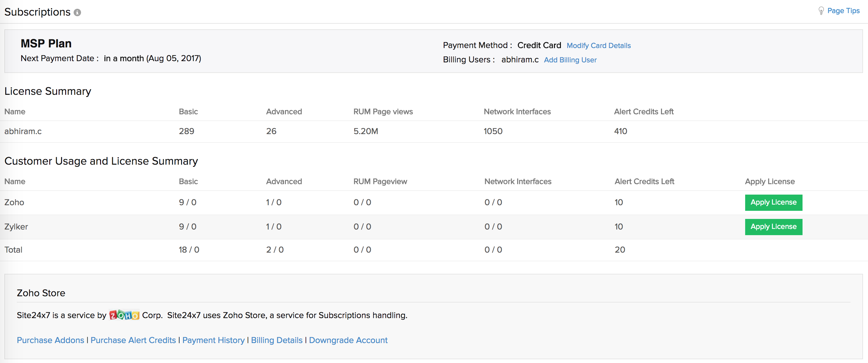Click the Total row label

13,250
